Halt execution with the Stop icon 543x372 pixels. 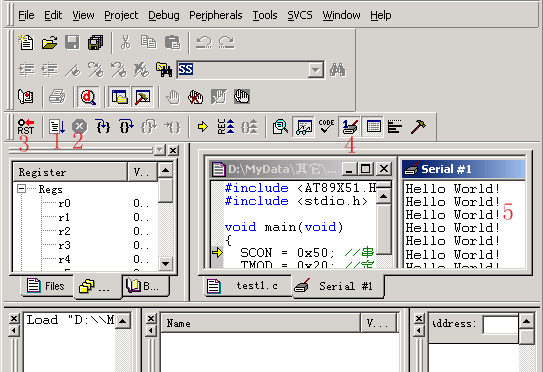pos(80,126)
